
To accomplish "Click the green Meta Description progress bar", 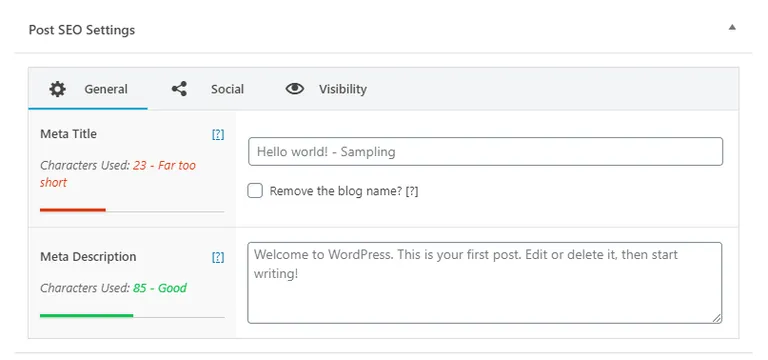I will 86,315.
